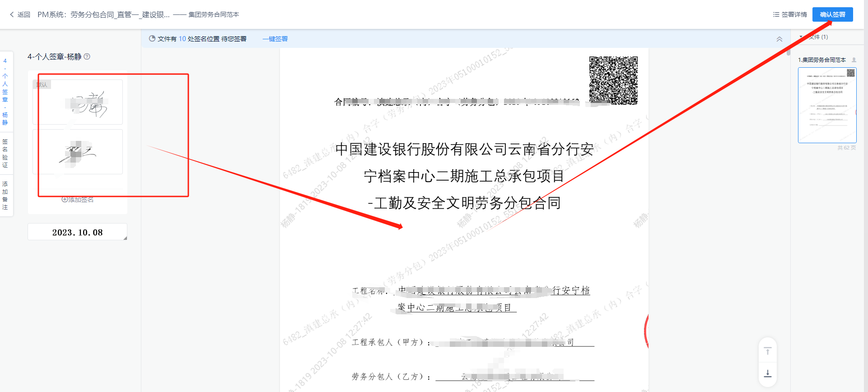This screenshot has width=868, height=392.
Task: Switch to the 个人签章-杨静 side tab
Action: point(5,92)
